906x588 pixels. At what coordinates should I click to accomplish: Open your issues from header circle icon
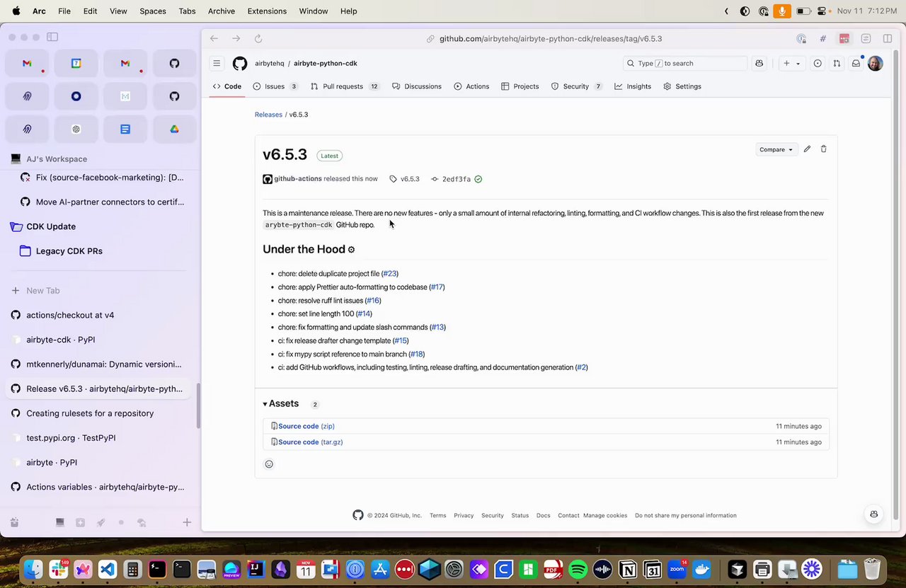[x=818, y=64]
